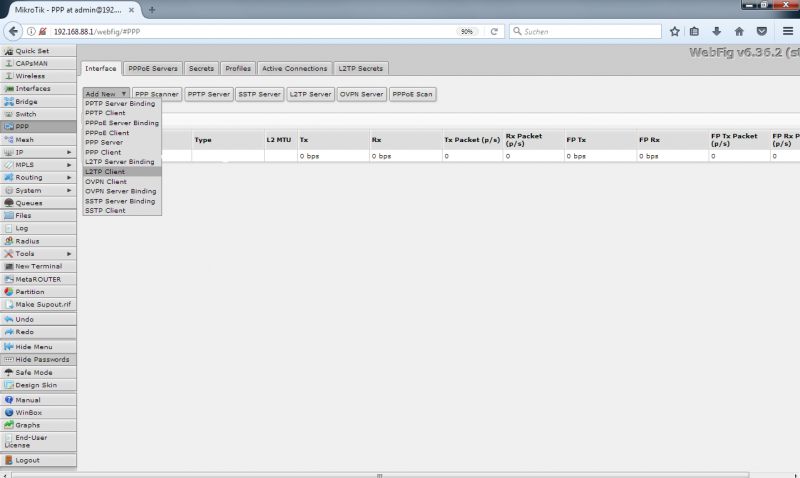Click the Firefox home icon
Image resolution: width=800 pixels, height=478 pixels.
739,31
